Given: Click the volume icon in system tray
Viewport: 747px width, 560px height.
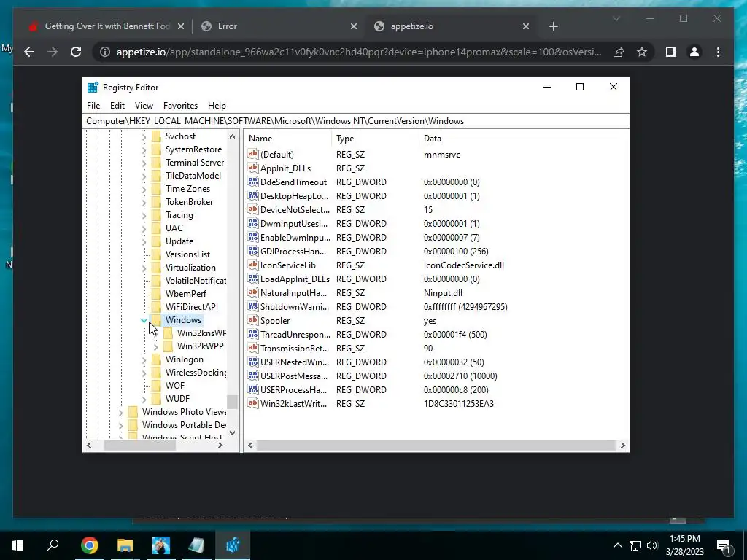Looking at the screenshot, I should [652, 545].
